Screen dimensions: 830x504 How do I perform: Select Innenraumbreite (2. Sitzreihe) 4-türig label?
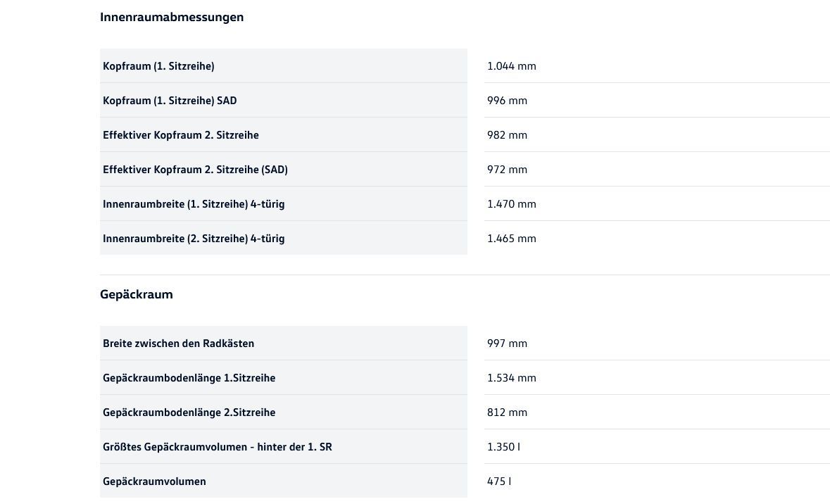pos(194,239)
